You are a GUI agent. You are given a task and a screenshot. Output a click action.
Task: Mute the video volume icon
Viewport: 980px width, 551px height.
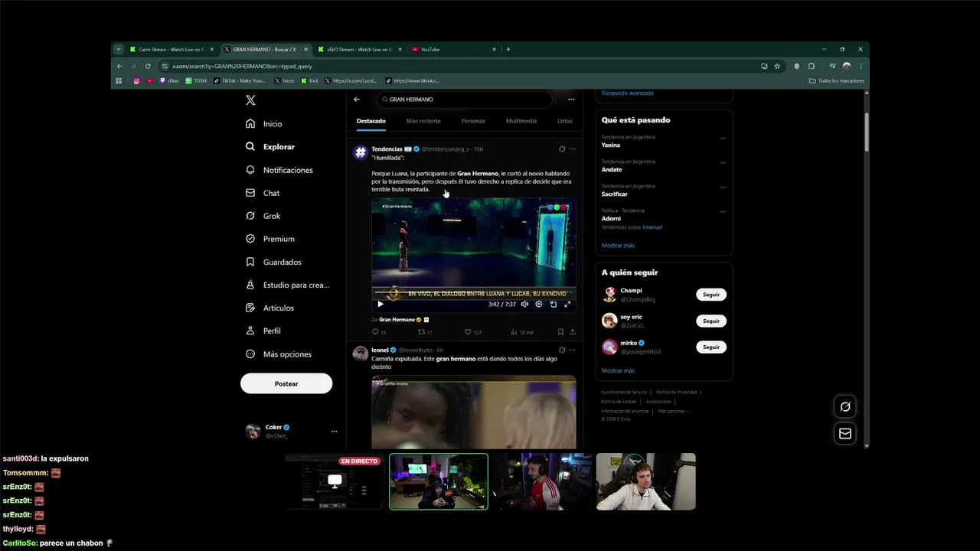pyautogui.click(x=524, y=305)
